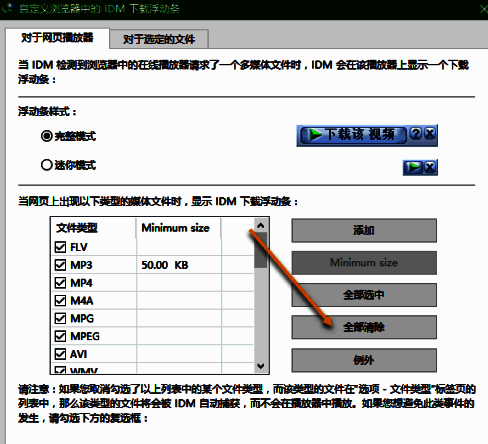Viewport: 488px width, 444px height.
Task: Click the IDM title bar app icon
Action: point(7,8)
